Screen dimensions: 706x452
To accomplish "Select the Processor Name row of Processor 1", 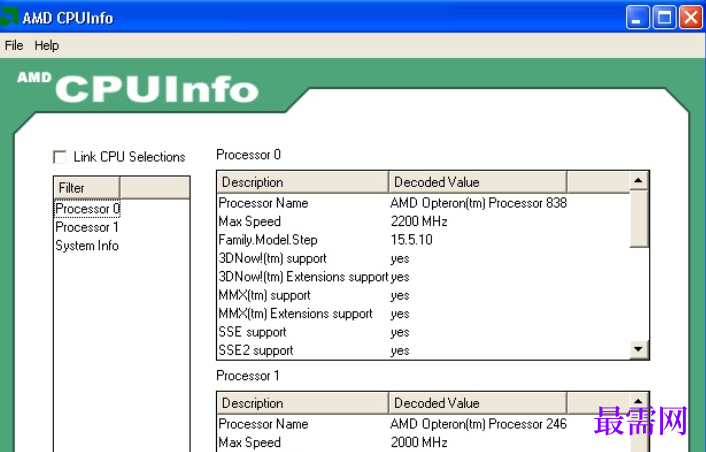I will pyautogui.click(x=423, y=424).
